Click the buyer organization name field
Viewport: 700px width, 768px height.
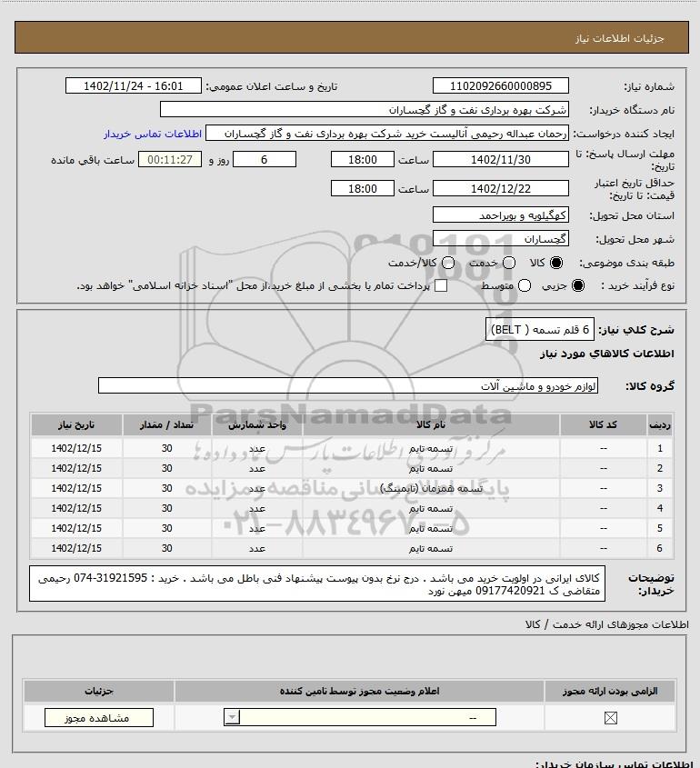coord(365,109)
